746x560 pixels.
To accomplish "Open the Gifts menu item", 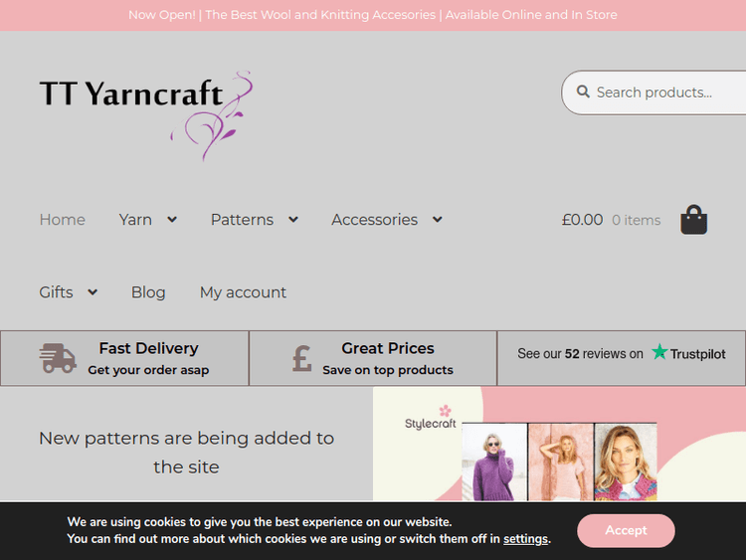I will (56, 292).
